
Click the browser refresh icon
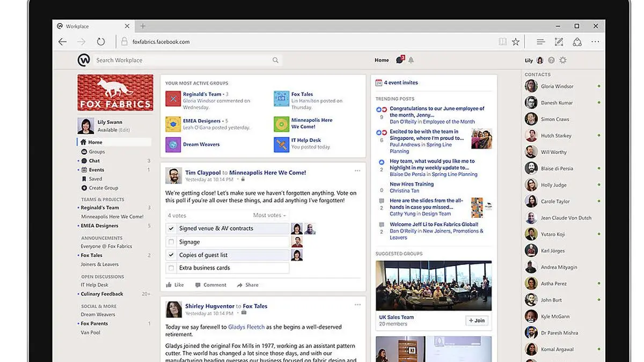101,41
